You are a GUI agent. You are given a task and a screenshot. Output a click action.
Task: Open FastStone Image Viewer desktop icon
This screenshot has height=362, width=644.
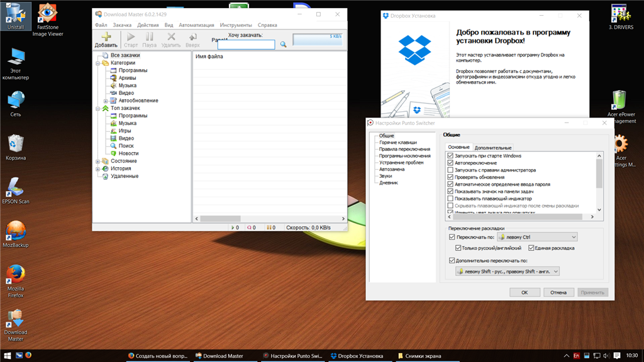[x=48, y=19]
